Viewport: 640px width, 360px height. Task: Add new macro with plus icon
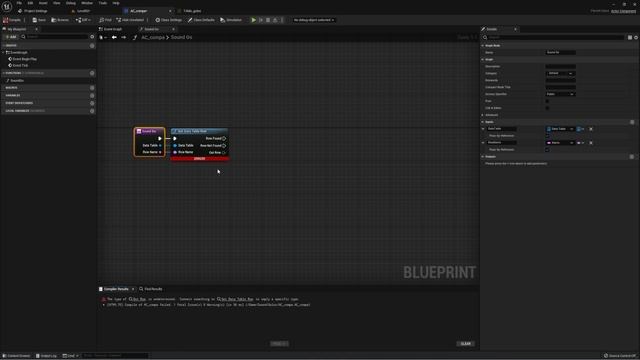click(92, 88)
